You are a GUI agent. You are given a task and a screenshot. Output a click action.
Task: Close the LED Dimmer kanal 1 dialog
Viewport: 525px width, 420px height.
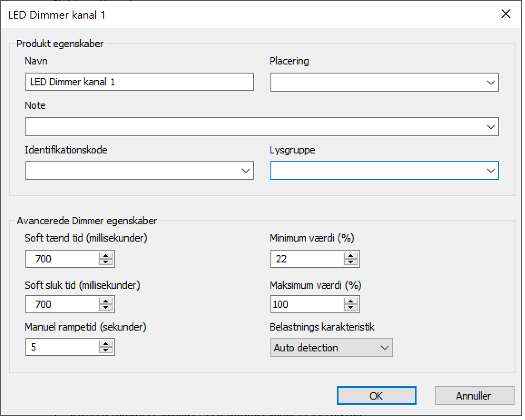click(505, 14)
